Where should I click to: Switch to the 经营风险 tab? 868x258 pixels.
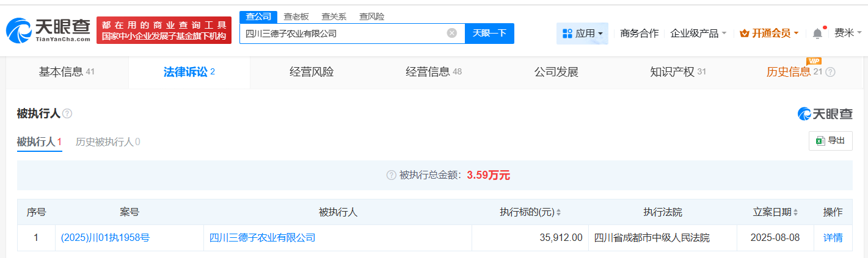312,72
